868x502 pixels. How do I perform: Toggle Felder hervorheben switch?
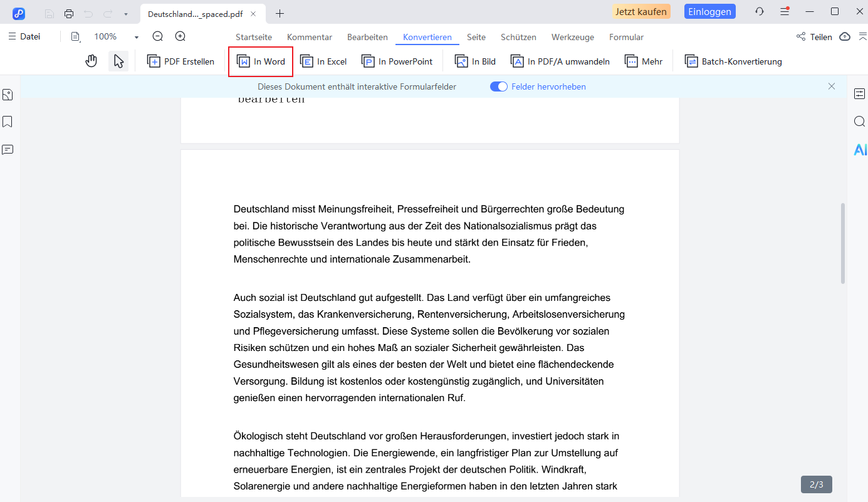[499, 86]
